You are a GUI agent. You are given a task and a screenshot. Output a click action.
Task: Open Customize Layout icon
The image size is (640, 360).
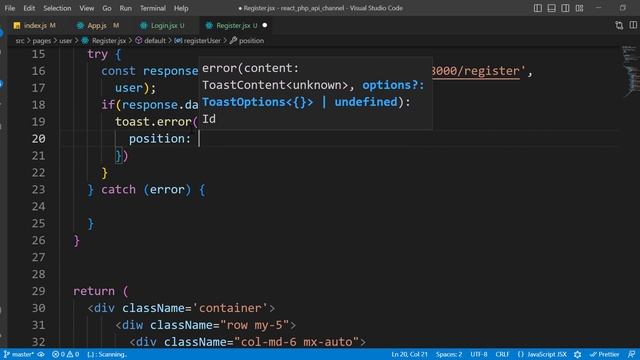579,8
